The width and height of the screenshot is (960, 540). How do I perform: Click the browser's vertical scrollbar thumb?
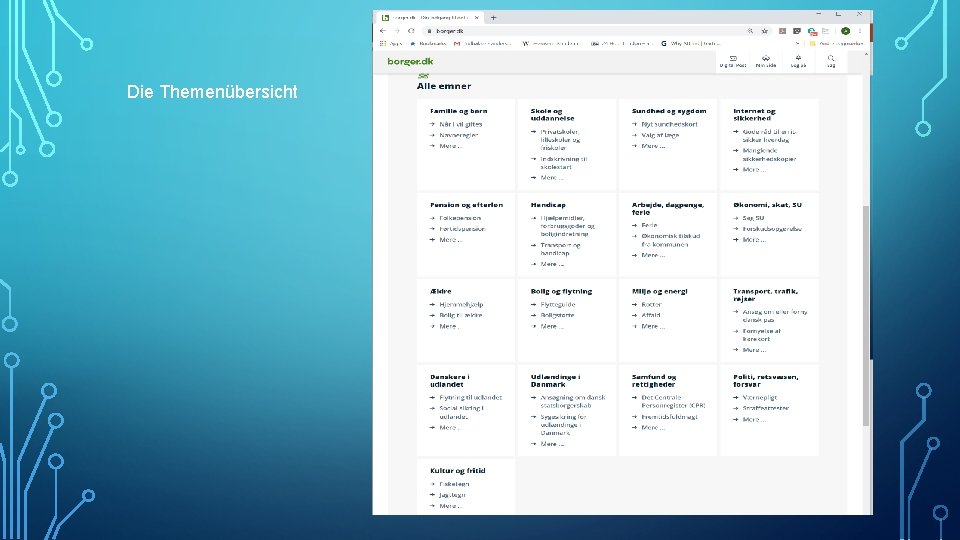(866, 316)
